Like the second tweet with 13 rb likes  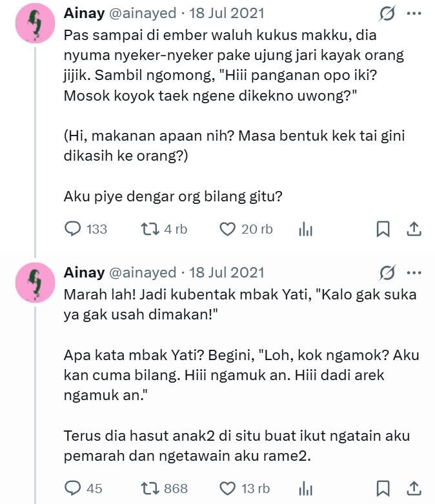pos(227,488)
